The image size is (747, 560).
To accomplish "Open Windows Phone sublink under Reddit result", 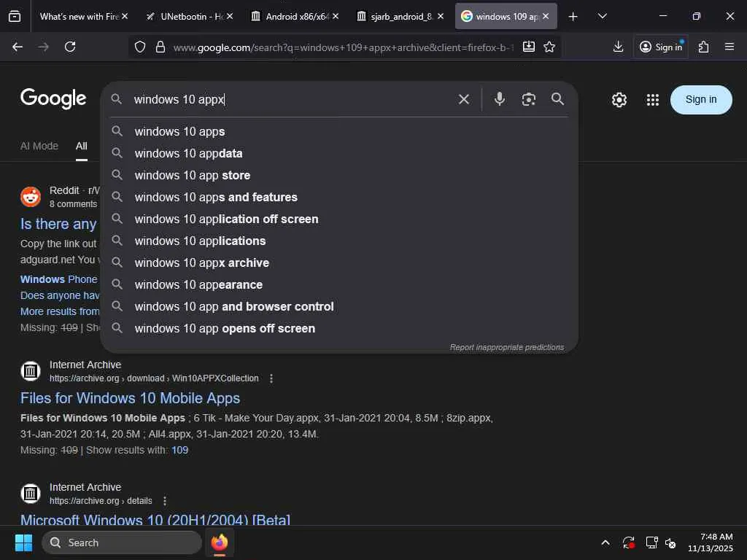I will tap(58, 279).
